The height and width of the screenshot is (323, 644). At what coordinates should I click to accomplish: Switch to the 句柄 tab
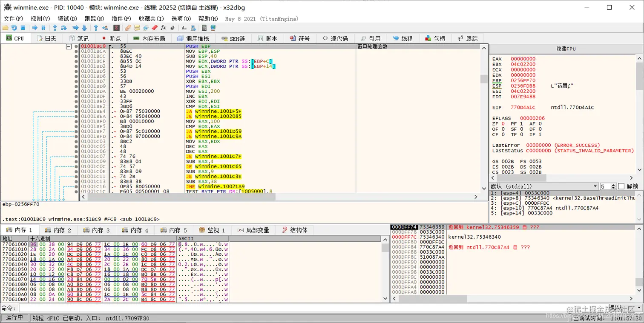click(x=435, y=38)
